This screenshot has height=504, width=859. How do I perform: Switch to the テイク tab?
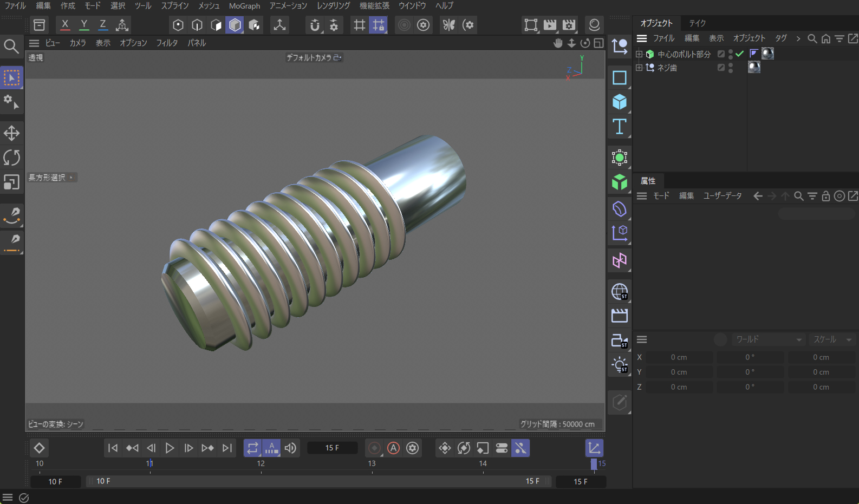tap(697, 23)
